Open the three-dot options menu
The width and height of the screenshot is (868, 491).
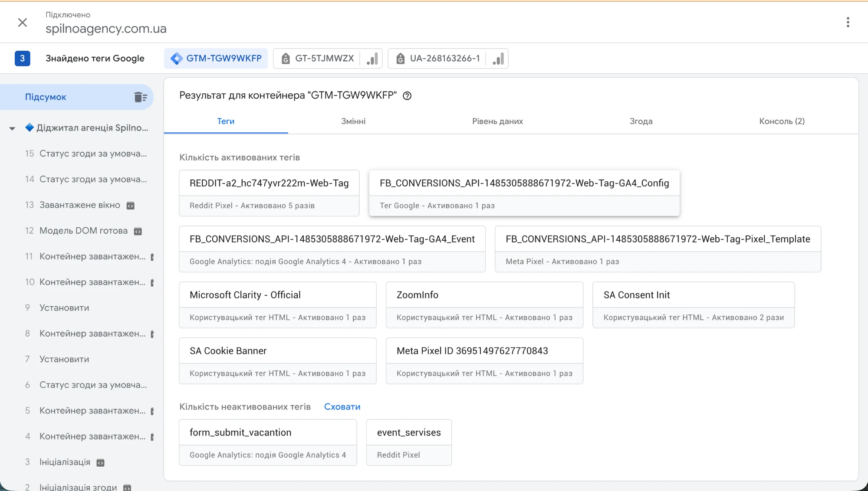pyautogui.click(x=848, y=22)
